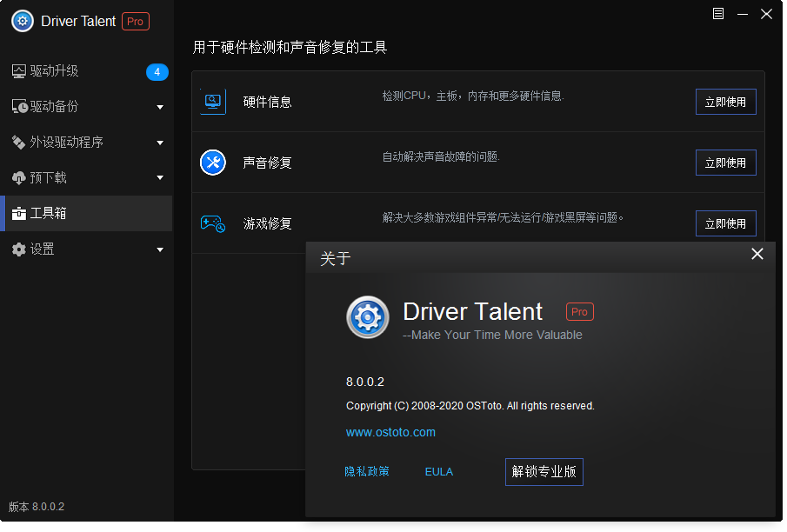
Task: Select the 外设驱动程序 sidebar menu item
Action: tap(65, 142)
